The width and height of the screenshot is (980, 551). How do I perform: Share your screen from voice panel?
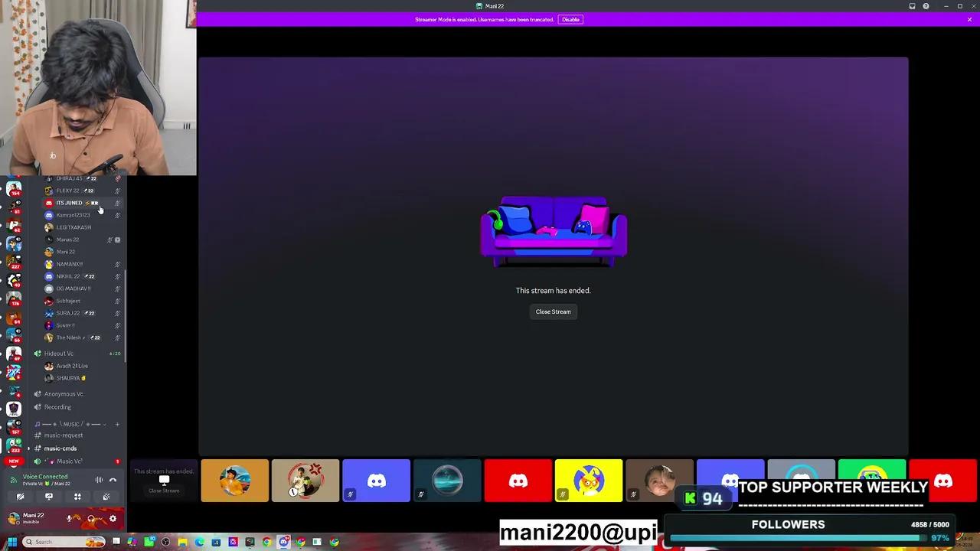click(x=48, y=497)
